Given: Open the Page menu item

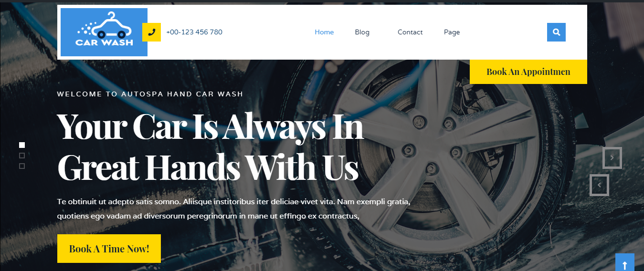Looking at the screenshot, I should tap(452, 32).
